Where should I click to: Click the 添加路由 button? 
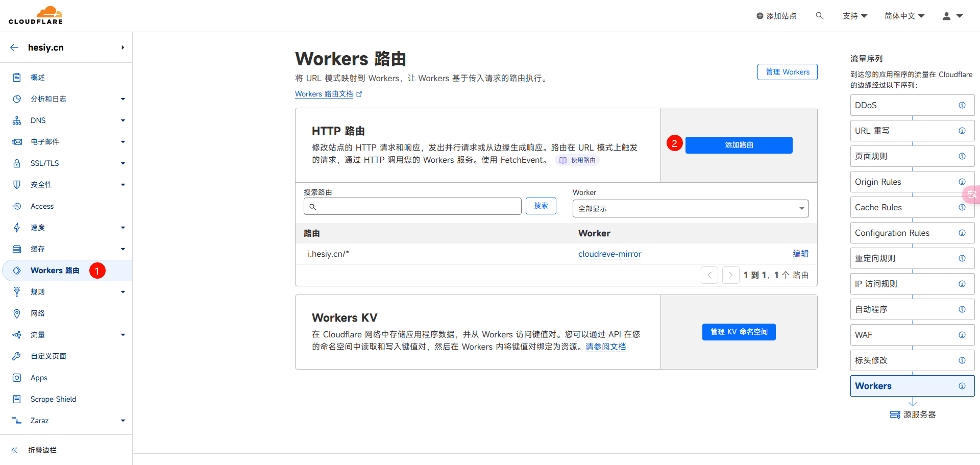tap(739, 145)
